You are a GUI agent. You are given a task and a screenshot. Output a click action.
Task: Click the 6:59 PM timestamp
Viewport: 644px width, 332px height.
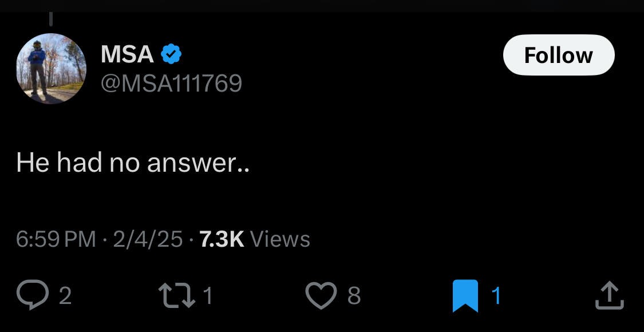tap(56, 239)
